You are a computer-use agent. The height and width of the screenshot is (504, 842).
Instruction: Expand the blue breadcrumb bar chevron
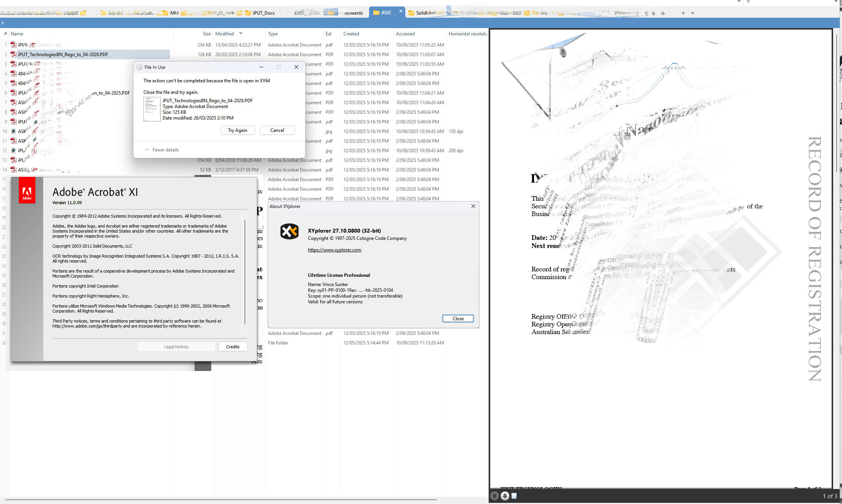(x=3, y=23)
